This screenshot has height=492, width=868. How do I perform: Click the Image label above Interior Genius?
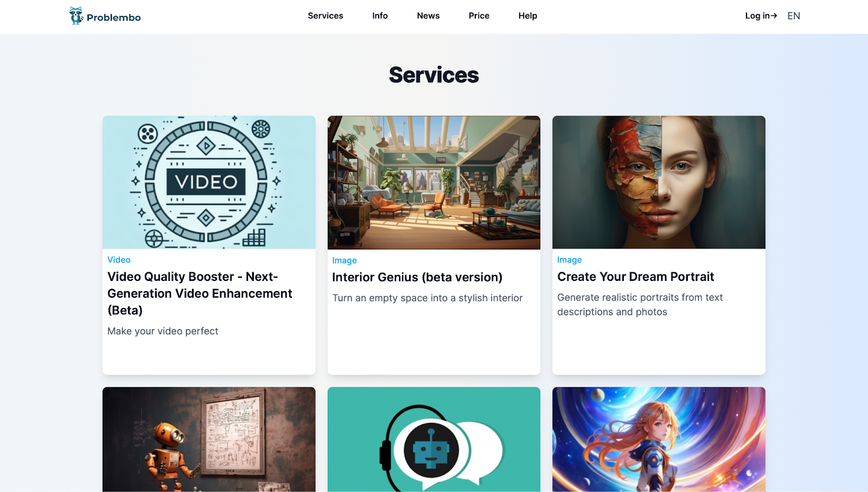coord(344,260)
